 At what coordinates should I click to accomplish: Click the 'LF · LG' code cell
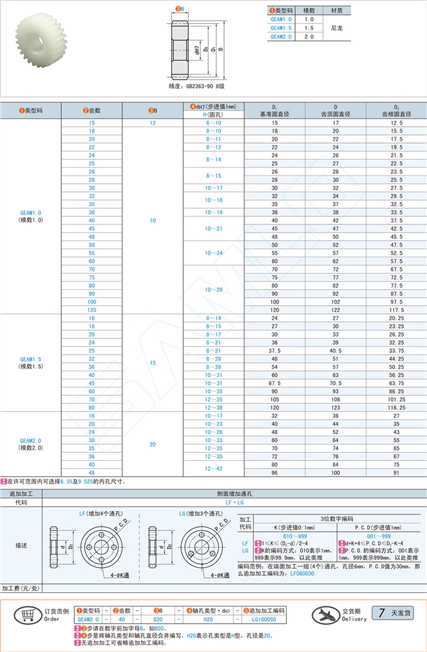[x=234, y=502]
